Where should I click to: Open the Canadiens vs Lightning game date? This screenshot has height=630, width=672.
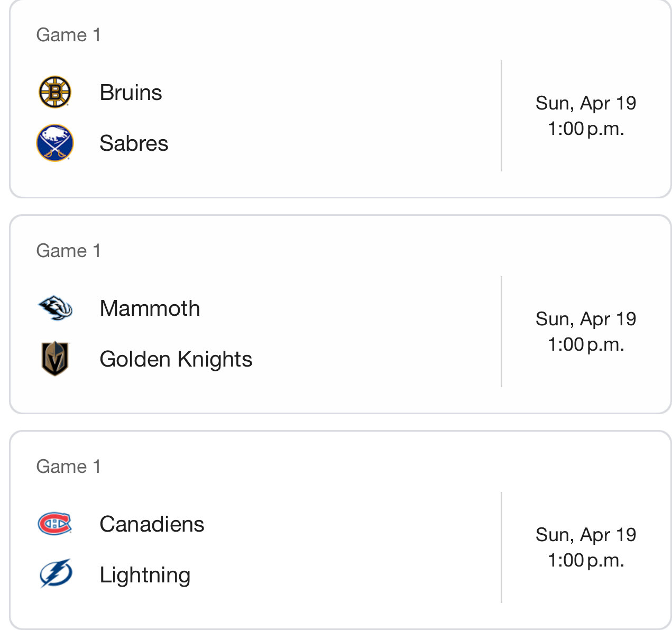(586, 535)
